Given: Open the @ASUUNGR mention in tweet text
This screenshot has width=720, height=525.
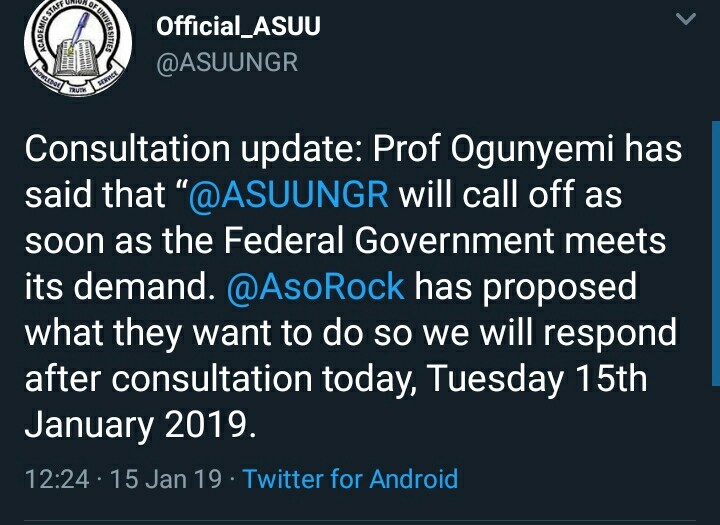Looking at the screenshot, I should pyautogui.click(x=289, y=195).
